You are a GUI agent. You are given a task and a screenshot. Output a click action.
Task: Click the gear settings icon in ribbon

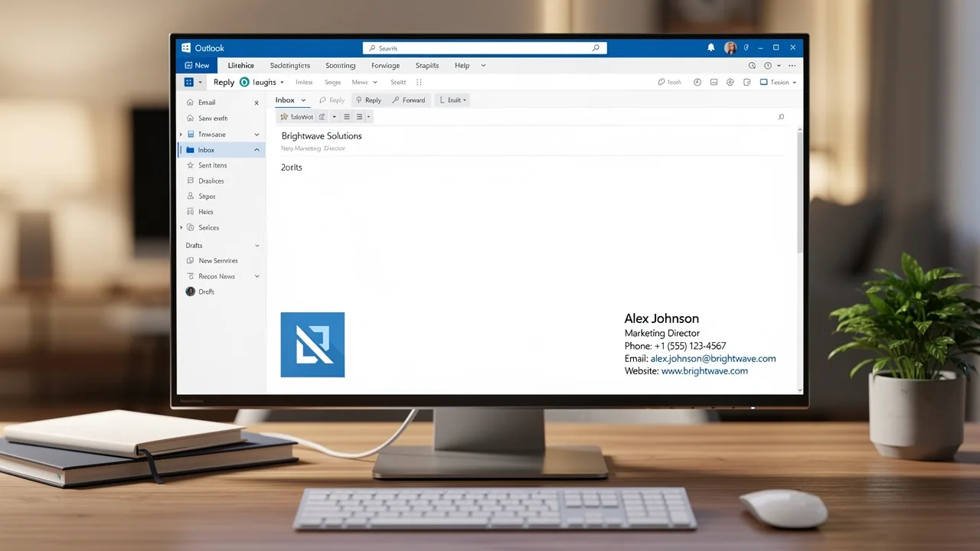click(x=730, y=82)
